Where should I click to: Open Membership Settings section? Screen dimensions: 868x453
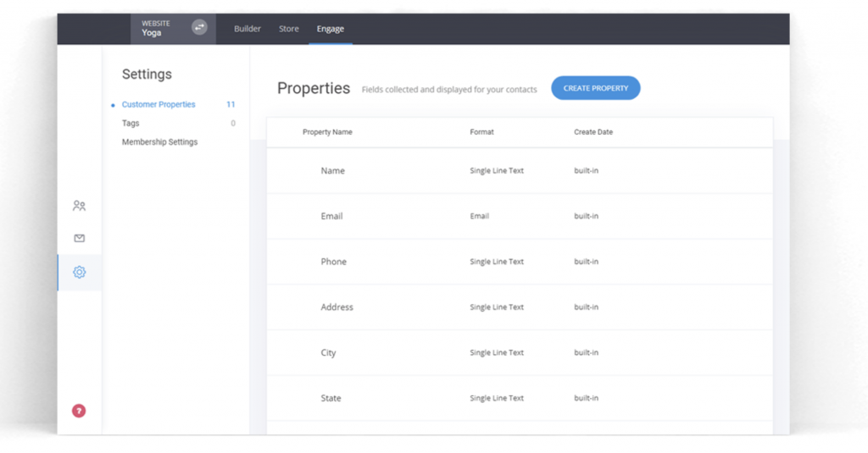pyautogui.click(x=159, y=142)
